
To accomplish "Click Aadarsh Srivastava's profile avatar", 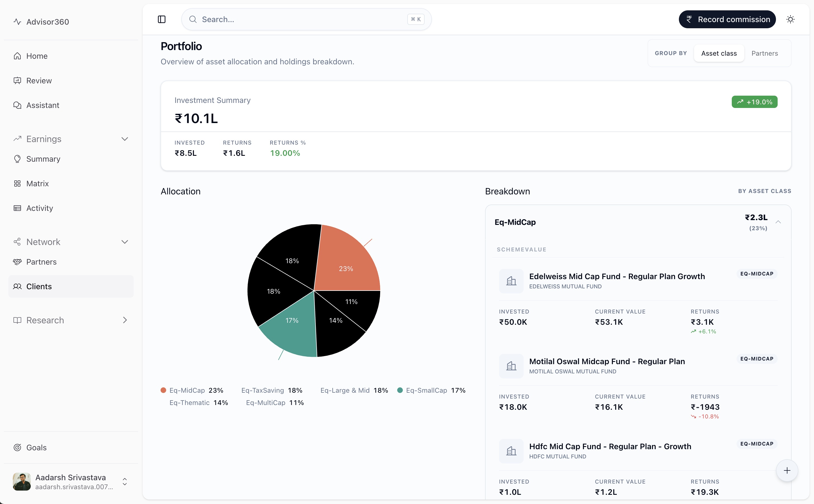I will [x=22, y=482].
